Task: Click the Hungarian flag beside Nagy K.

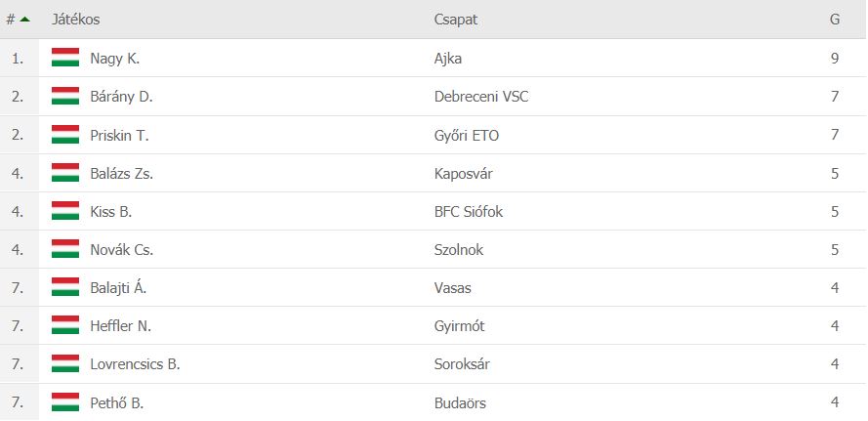Action: pos(65,58)
